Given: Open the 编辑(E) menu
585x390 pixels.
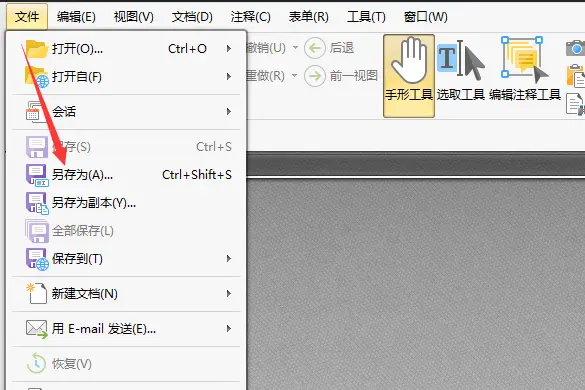Looking at the screenshot, I should (76, 17).
